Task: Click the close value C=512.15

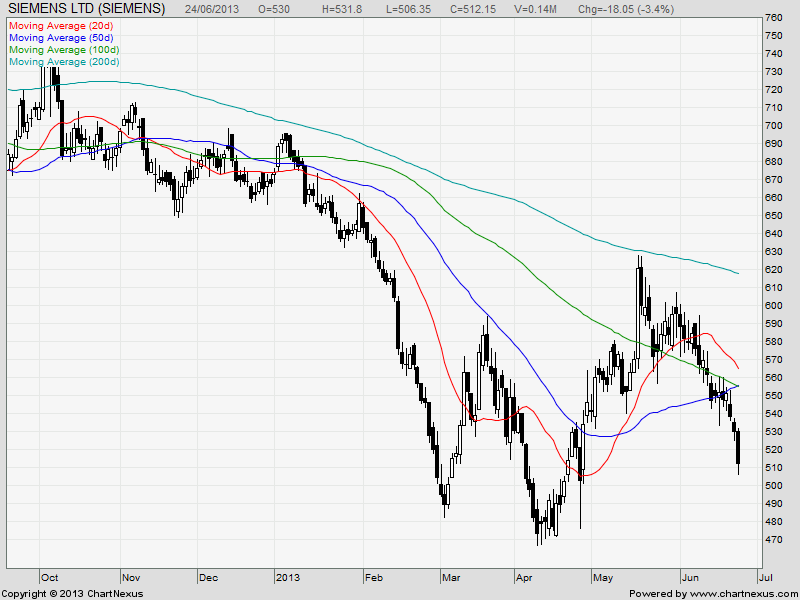Action: coord(473,9)
